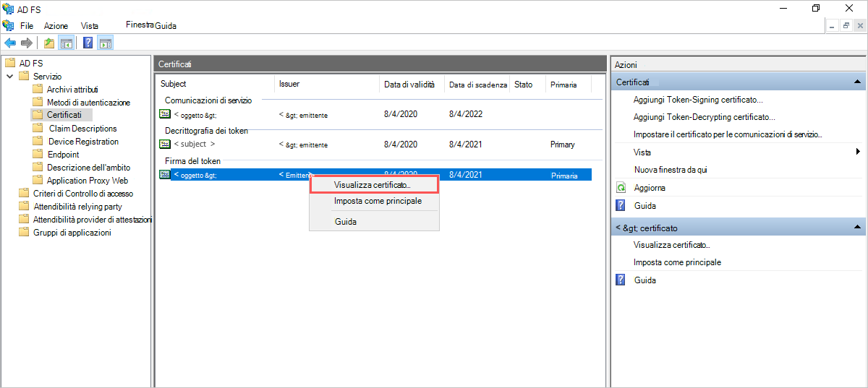Click the AD FS root folder icon
The height and width of the screenshot is (388, 868).
[10, 63]
